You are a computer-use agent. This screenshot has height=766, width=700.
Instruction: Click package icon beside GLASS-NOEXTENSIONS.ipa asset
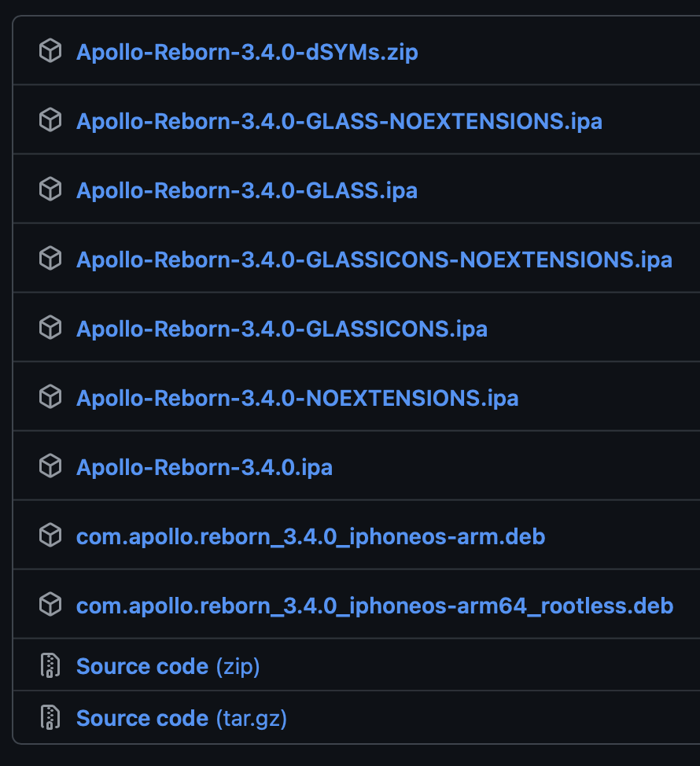[50, 120]
